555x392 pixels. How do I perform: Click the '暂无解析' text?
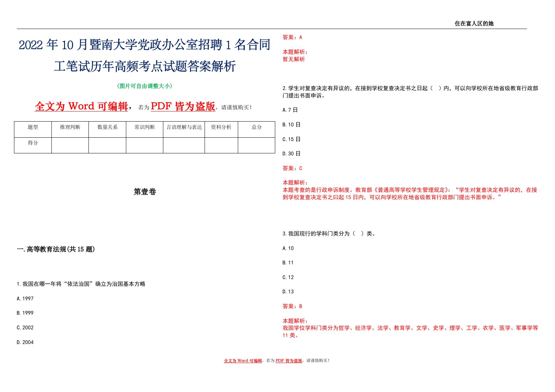click(294, 59)
